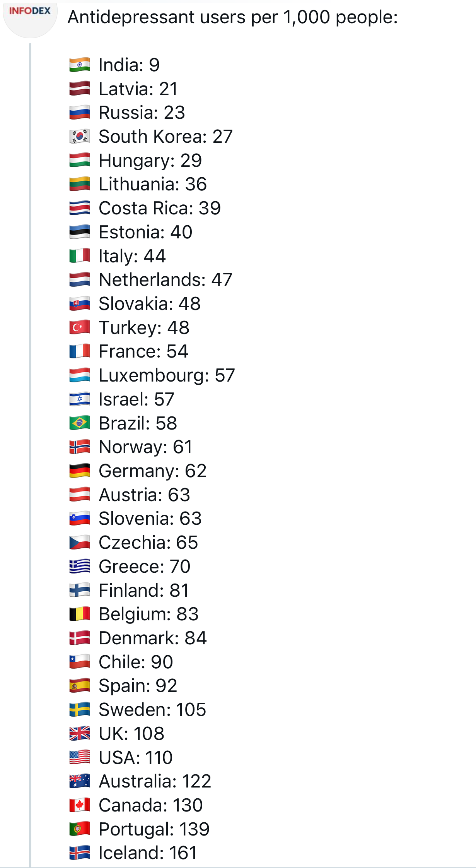Viewport: 476px width, 868px height.
Task: Click the Turkey flag emoji
Action: [x=80, y=327]
